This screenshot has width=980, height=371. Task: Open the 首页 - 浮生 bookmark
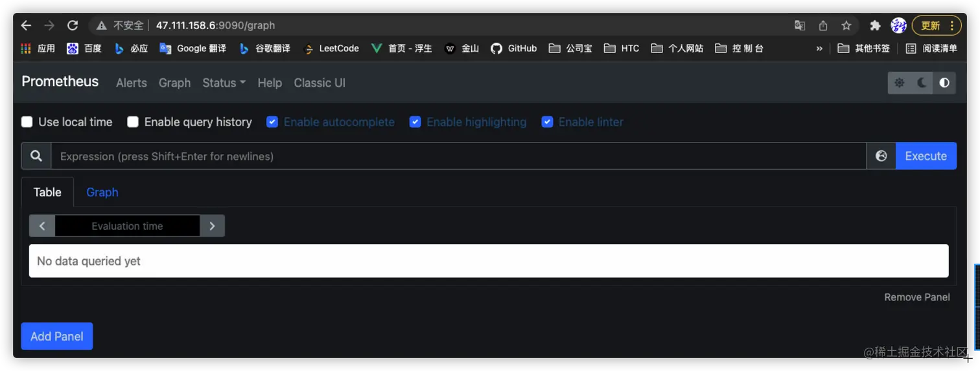pos(402,49)
